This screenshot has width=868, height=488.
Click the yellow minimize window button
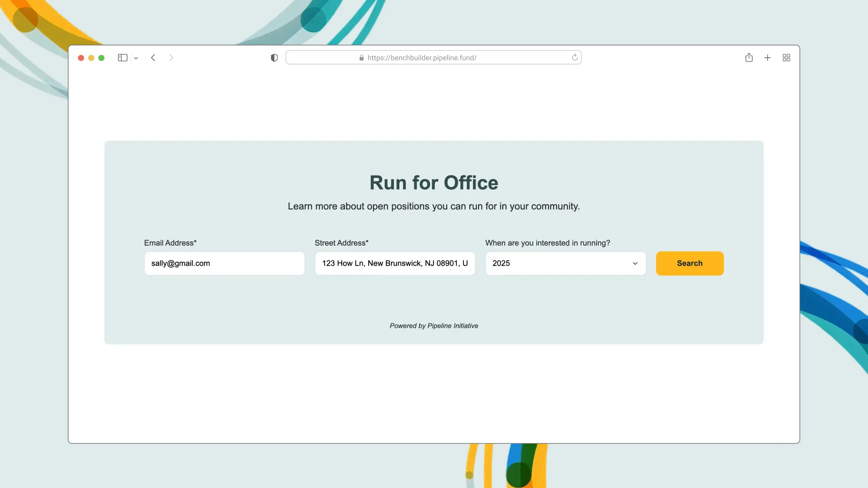pyautogui.click(x=91, y=58)
